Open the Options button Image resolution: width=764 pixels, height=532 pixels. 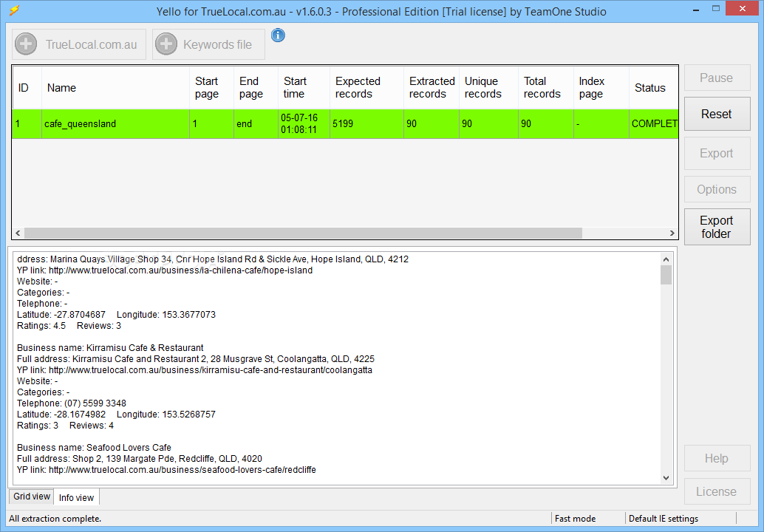pos(717,189)
